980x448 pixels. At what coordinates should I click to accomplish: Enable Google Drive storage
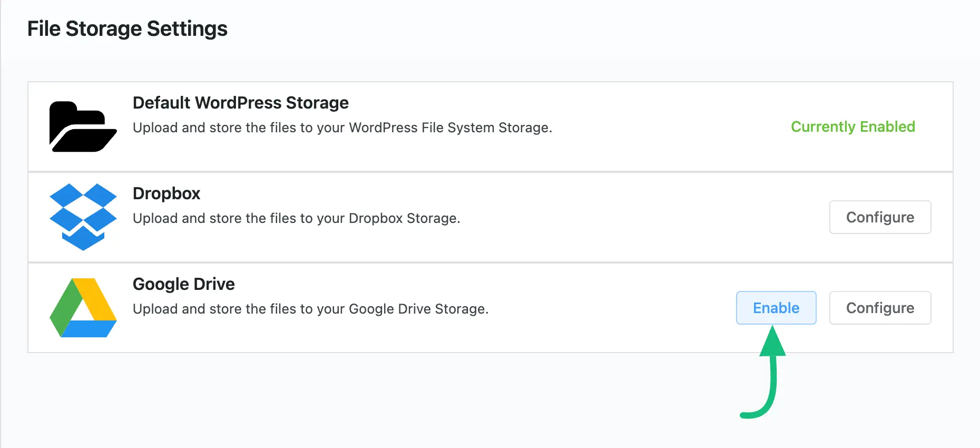tap(776, 308)
